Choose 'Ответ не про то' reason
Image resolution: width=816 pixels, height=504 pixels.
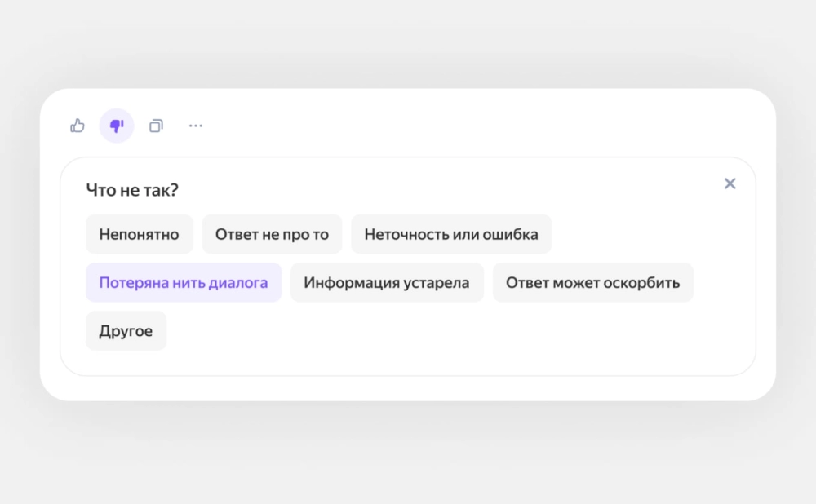click(272, 234)
